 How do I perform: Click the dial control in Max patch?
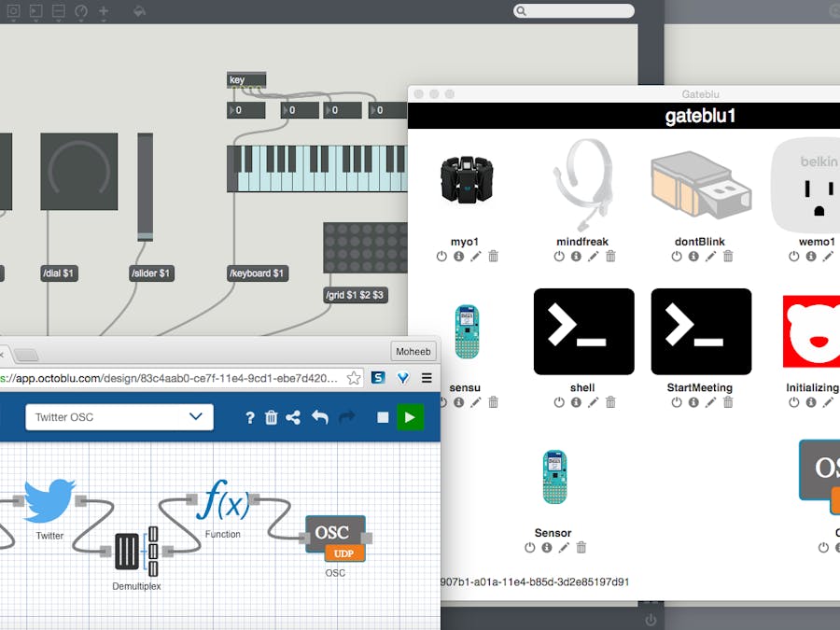79,172
